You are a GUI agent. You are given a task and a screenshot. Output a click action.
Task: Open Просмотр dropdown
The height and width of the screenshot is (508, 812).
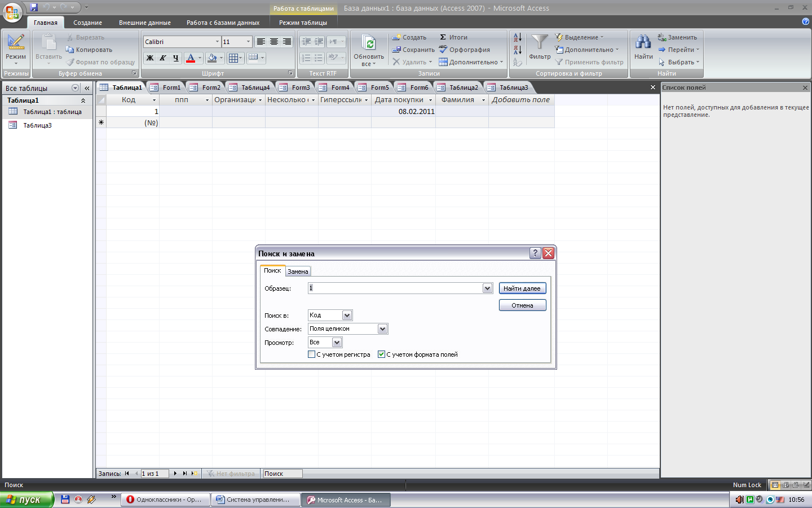[337, 343]
